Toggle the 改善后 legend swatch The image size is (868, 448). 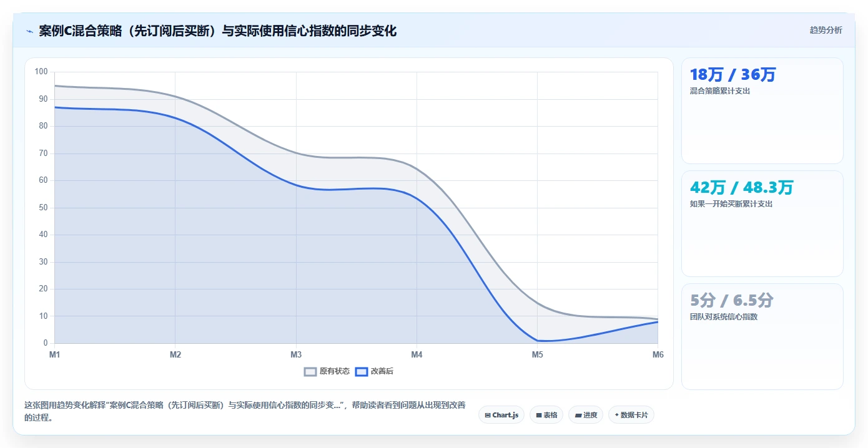(361, 371)
